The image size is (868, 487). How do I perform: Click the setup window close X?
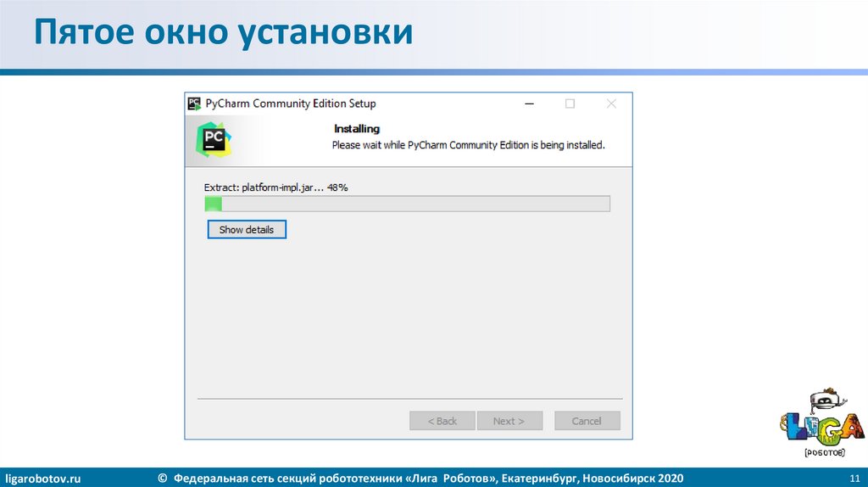611,104
